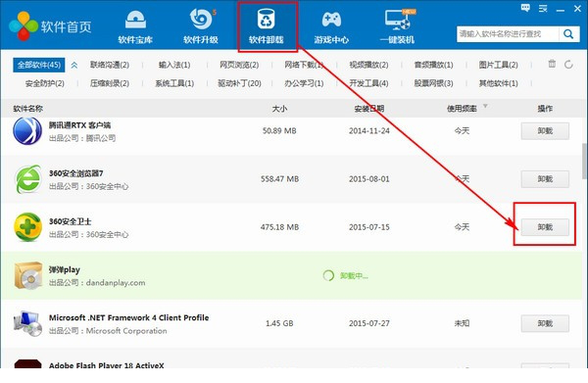588x383 pixels.
Task: Filter by 其他软件(1) category
Action: (499, 83)
